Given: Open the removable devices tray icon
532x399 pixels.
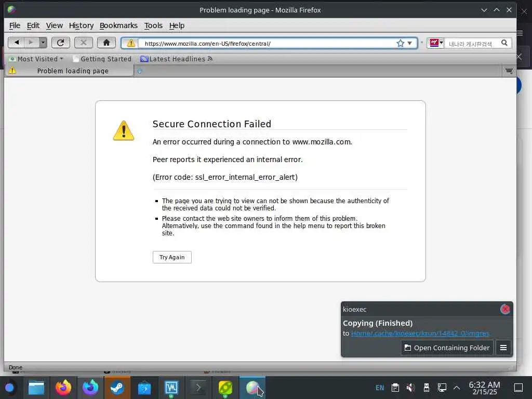Looking at the screenshot, I should click(x=427, y=388).
